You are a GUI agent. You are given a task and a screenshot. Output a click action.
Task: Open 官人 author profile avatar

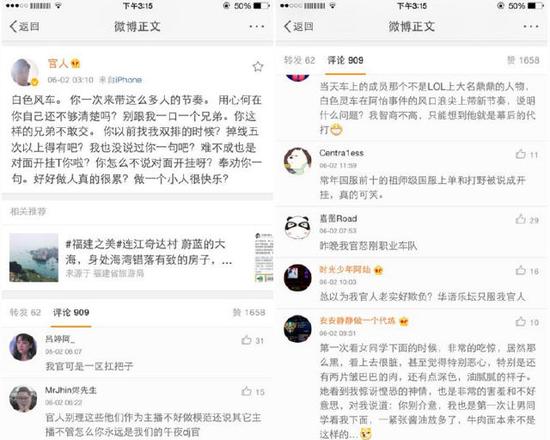tap(25, 72)
